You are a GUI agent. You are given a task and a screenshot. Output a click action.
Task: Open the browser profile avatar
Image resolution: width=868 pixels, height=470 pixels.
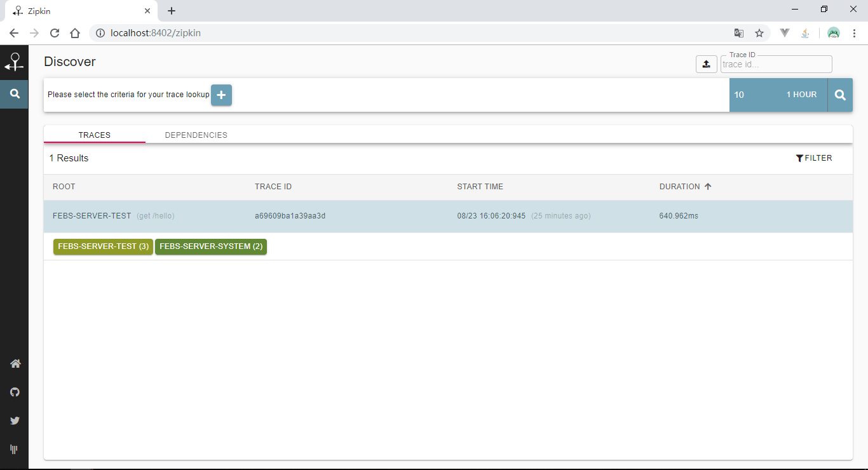tap(834, 33)
